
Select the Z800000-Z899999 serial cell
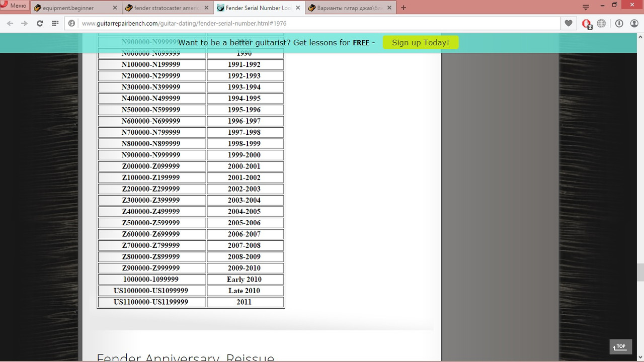coord(151,257)
